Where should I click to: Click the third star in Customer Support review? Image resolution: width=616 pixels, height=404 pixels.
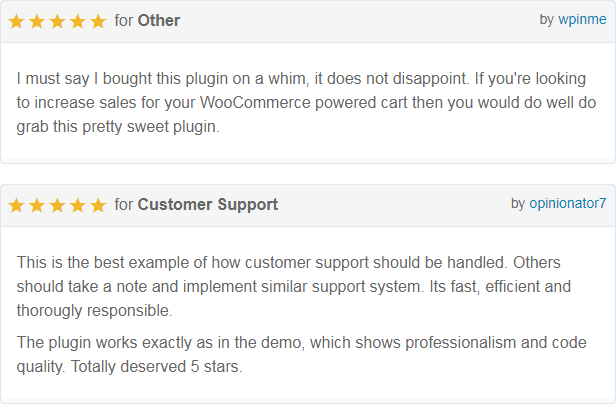click(x=57, y=205)
